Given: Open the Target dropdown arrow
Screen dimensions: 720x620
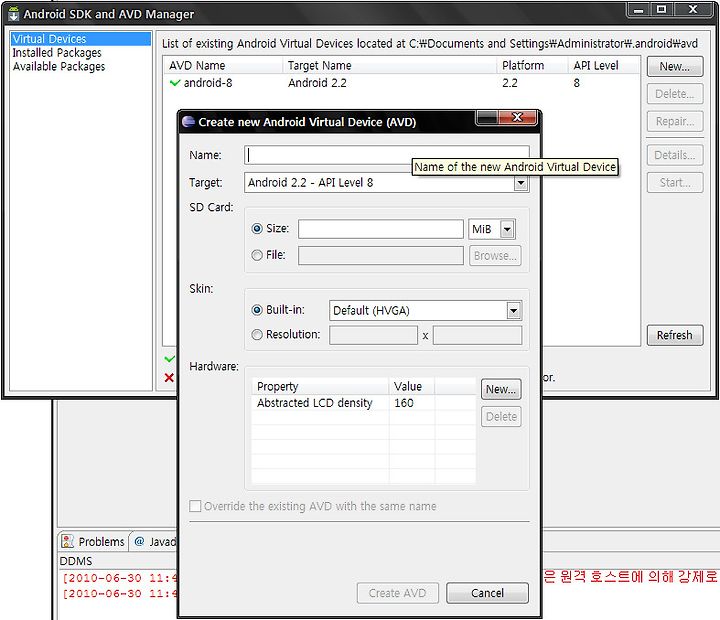Looking at the screenshot, I should pos(521,183).
